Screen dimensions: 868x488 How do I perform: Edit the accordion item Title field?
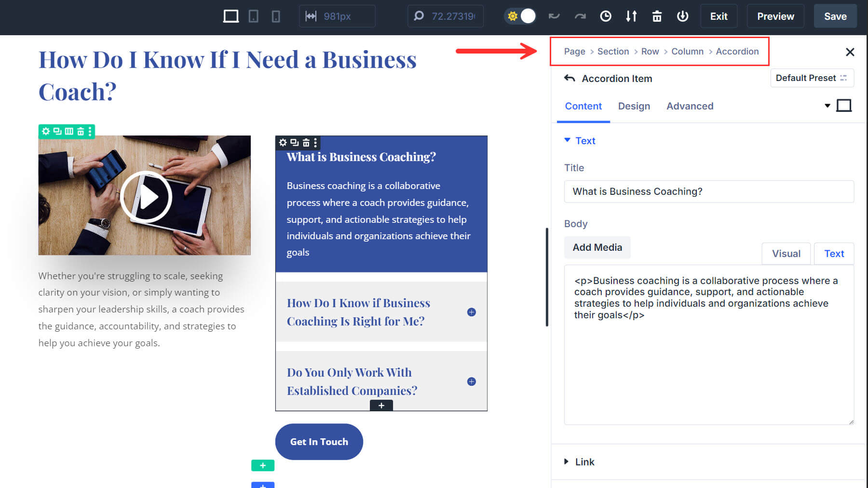(x=708, y=191)
